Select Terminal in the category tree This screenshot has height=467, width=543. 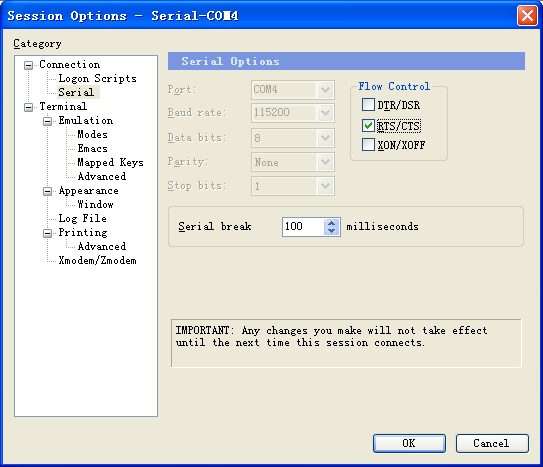[63, 106]
